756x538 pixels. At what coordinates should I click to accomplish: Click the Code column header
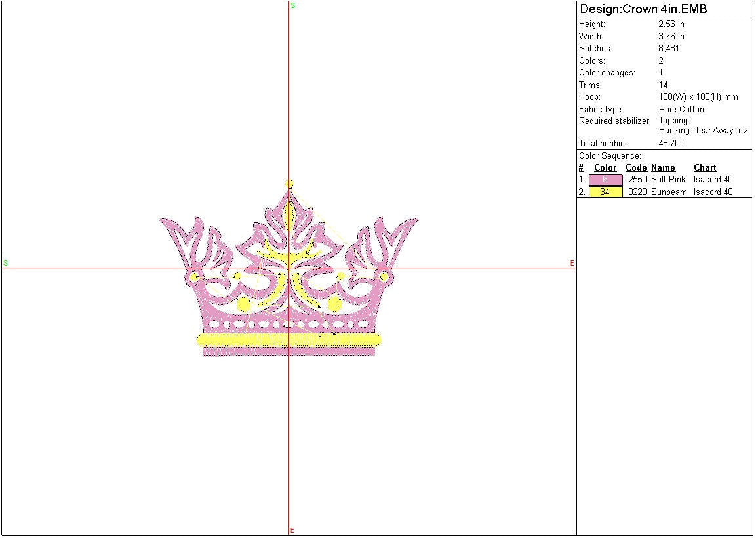click(636, 168)
